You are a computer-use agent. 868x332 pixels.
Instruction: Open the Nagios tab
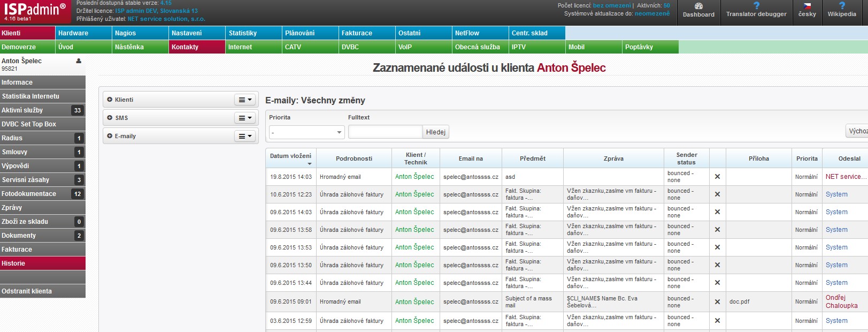point(141,33)
